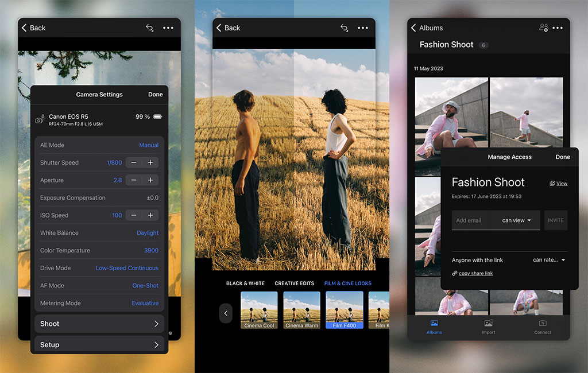The width and height of the screenshot is (588, 373).
Task: Change AE Mode value Manual
Action: point(149,145)
